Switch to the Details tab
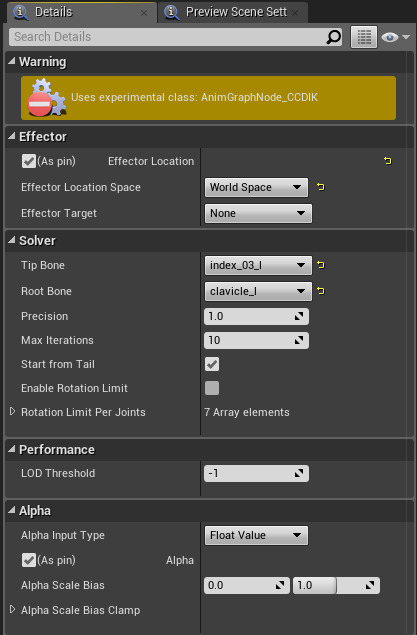Image resolution: width=417 pixels, height=635 pixels. [81, 13]
